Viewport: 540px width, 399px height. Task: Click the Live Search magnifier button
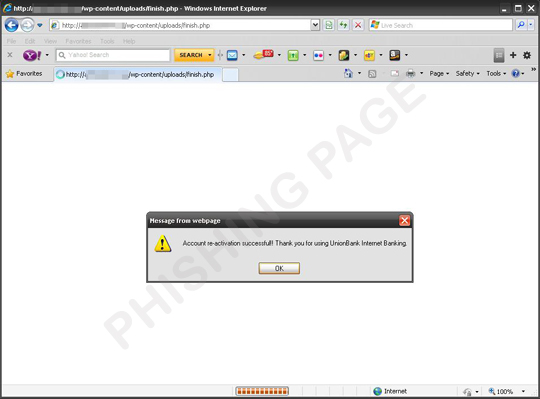pos(521,25)
